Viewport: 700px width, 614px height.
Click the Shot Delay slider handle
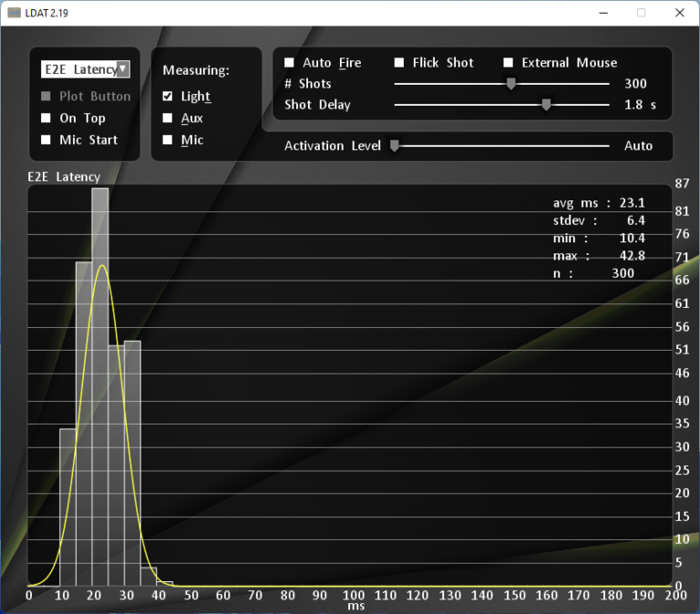click(547, 105)
